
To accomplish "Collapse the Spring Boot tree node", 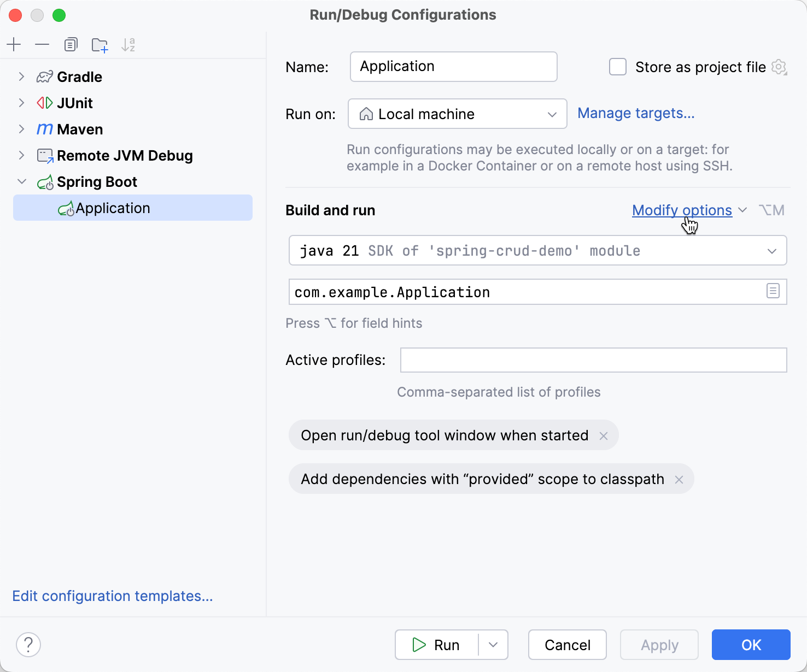I will [21, 181].
